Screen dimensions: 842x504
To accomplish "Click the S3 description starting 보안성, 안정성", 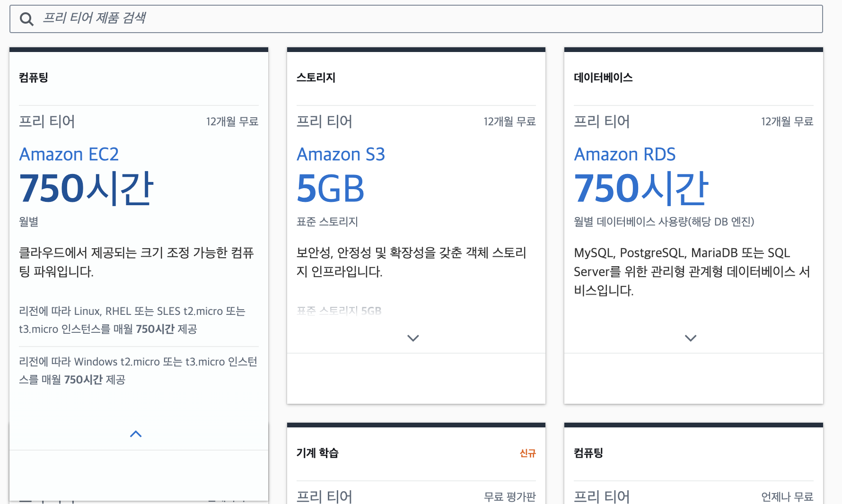I will [x=412, y=262].
